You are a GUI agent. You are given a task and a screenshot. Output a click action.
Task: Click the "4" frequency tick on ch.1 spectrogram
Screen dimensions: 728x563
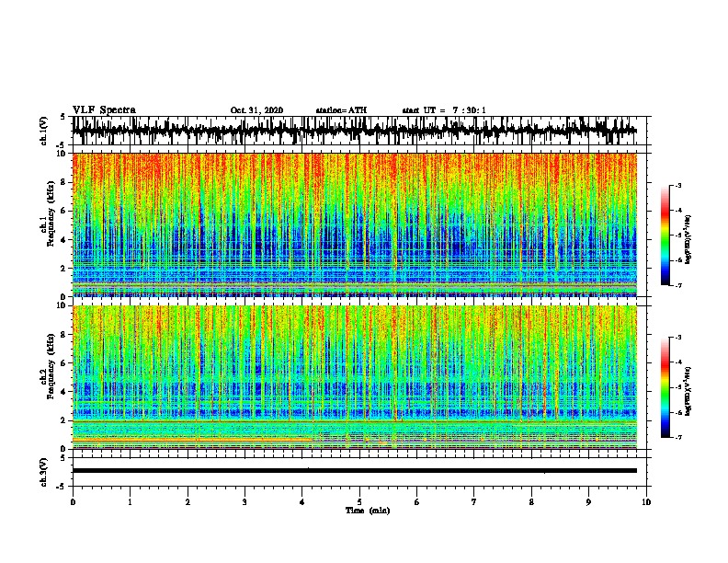[64, 240]
